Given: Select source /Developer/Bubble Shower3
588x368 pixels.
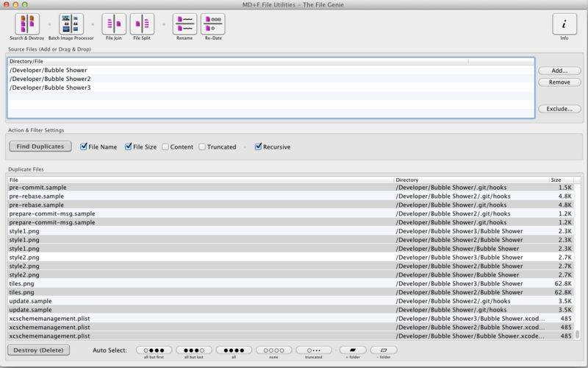Looking at the screenshot, I should [x=270, y=88].
